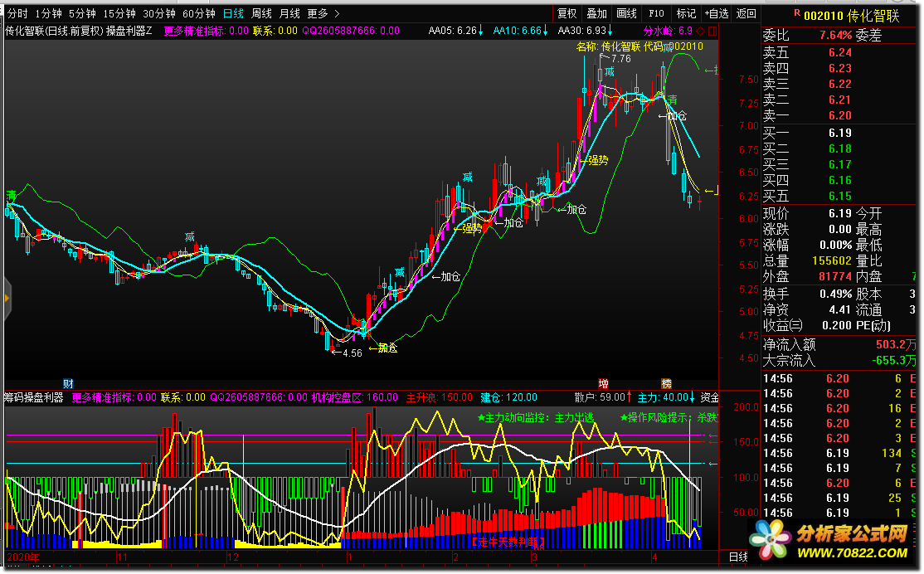This screenshot has height=574, width=924.
Task: Click the 外盘 81774 value
Action: pos(835,276)
